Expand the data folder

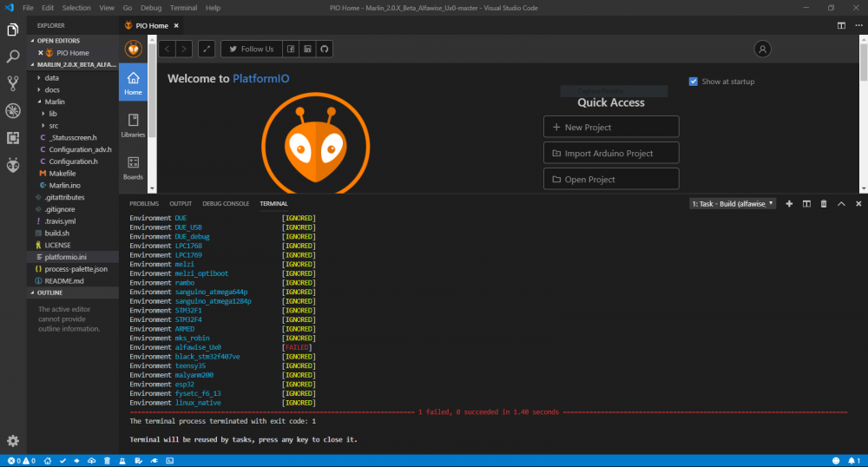(73, 78)
